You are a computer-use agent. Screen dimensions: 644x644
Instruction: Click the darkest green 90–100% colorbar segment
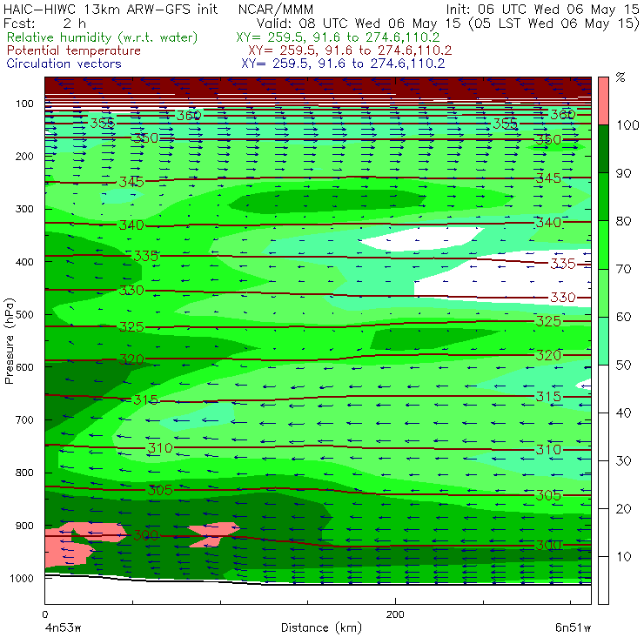pos(603,149)
